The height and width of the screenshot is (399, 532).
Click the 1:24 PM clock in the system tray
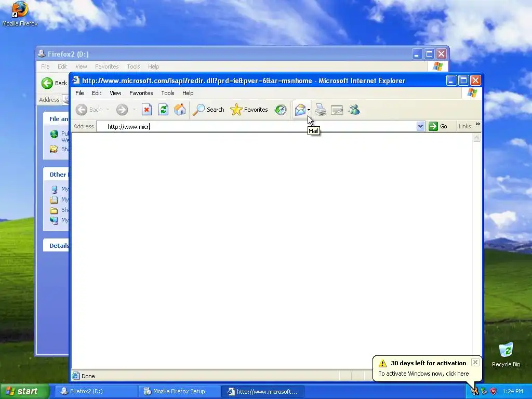513,391
